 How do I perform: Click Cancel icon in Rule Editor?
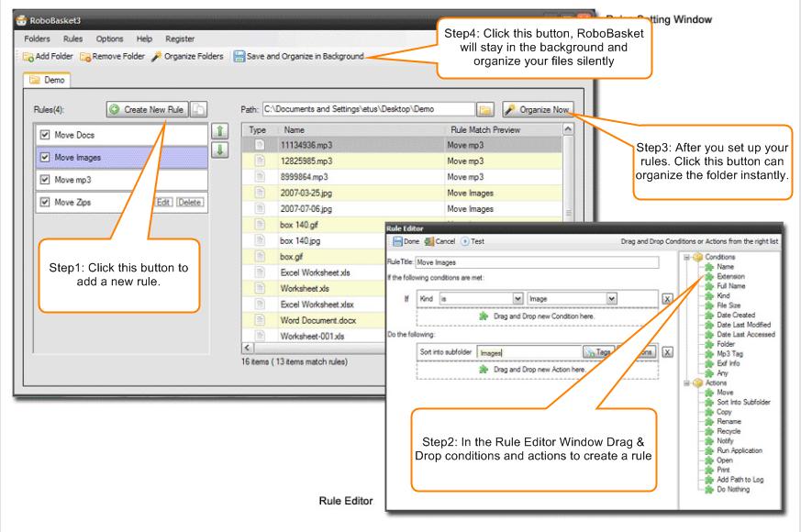point(429,241)
